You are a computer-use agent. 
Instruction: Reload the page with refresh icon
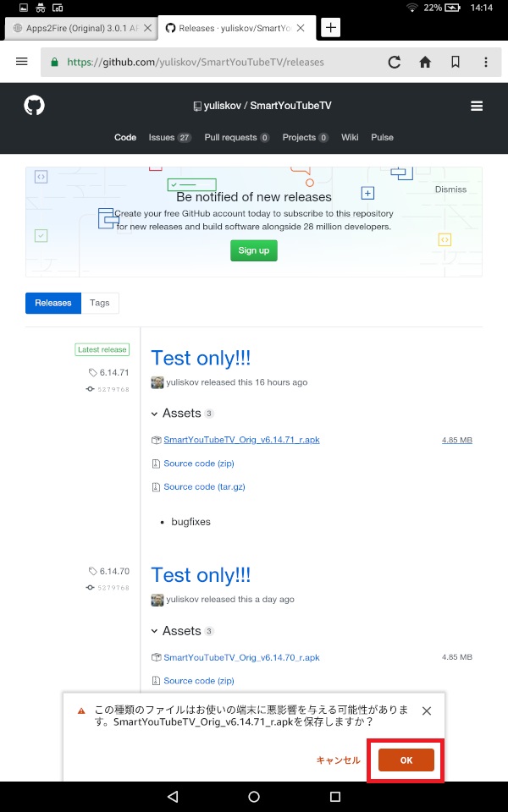(x=395, y=62)
